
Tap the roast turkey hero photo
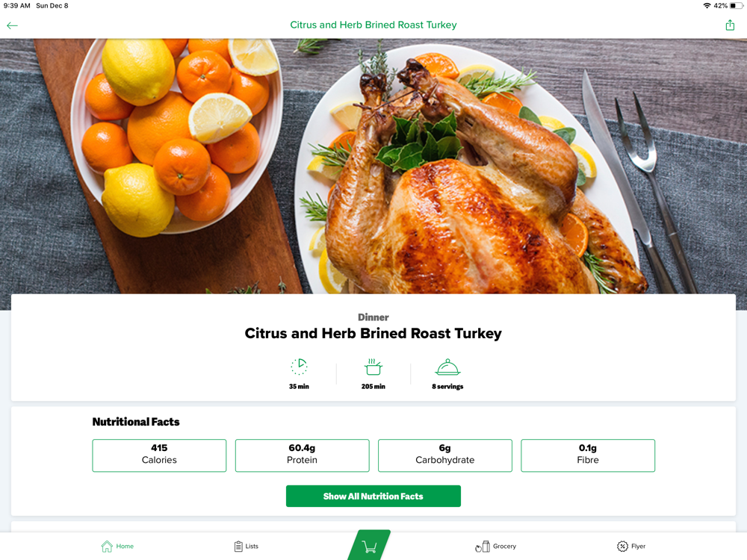(x=373, y=167)
